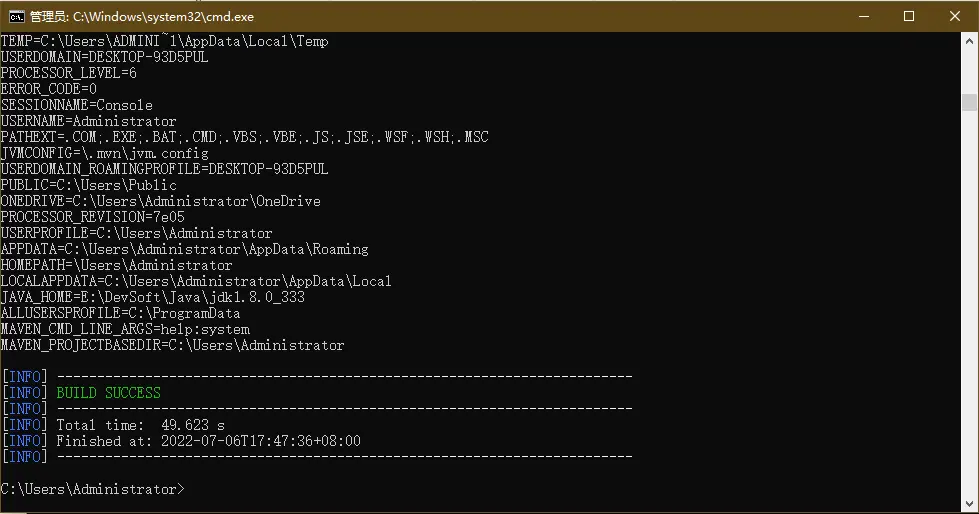The width and height of the screenshot is (979, 514).
Task: Click the JAVA_HOME environment variable line
Action: coord(152,297)
